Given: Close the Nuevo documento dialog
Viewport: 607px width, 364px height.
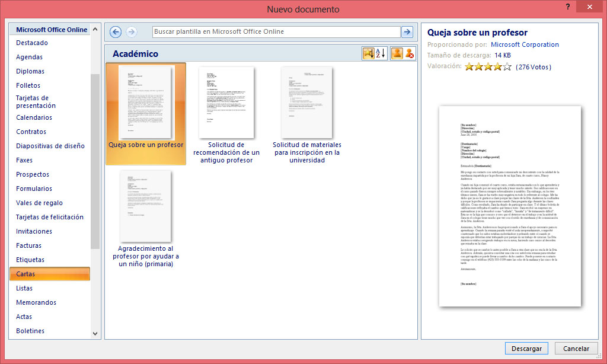Looking at the screenshot, I should click(590, 7).
